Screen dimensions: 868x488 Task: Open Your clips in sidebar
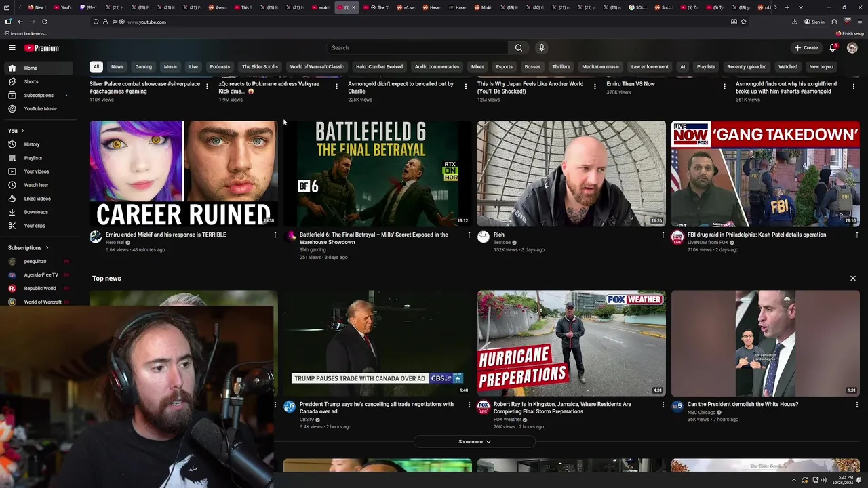[x=37, y=226]
